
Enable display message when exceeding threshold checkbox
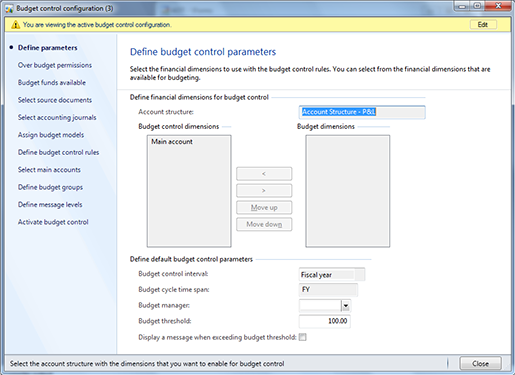[x=302, y=337]
